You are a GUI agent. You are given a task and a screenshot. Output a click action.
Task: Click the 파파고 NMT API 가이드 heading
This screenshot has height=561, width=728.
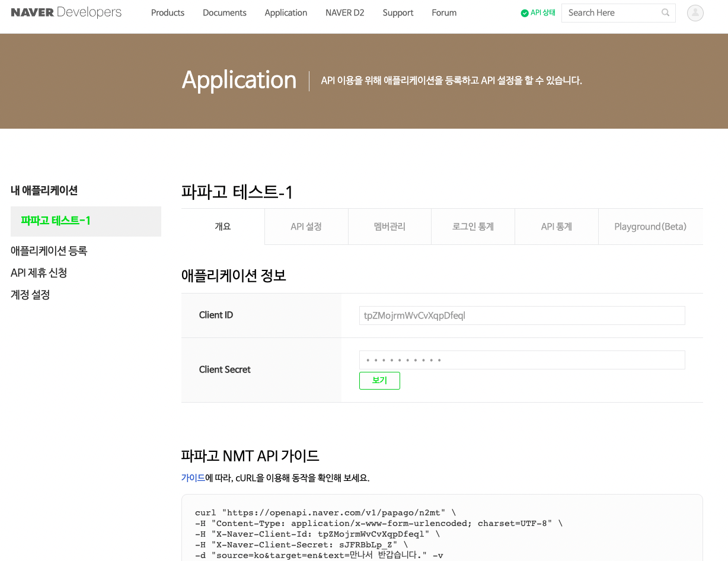250,456
